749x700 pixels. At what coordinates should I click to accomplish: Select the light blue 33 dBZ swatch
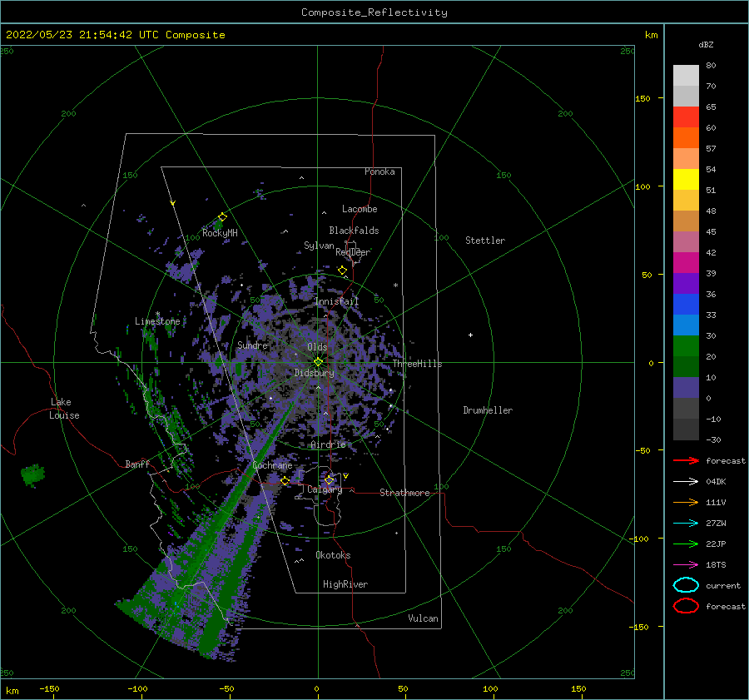[x=686, y=325]
